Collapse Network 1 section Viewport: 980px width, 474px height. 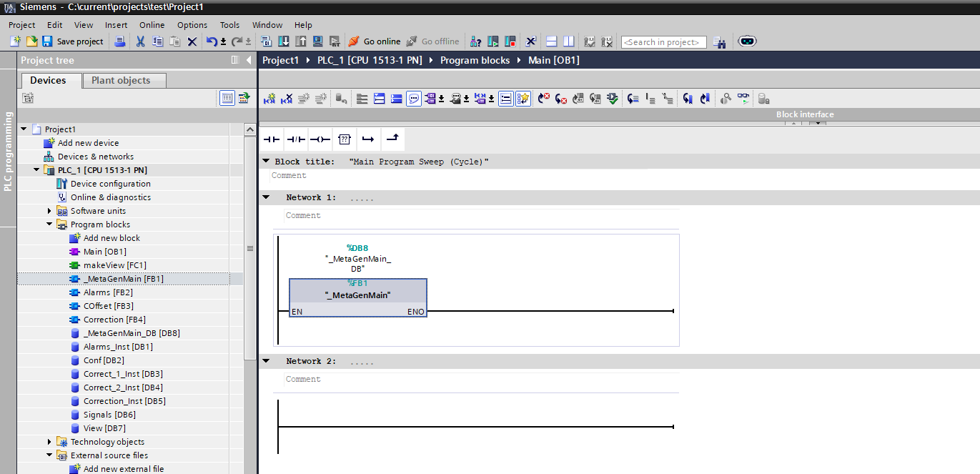(266, 197)
